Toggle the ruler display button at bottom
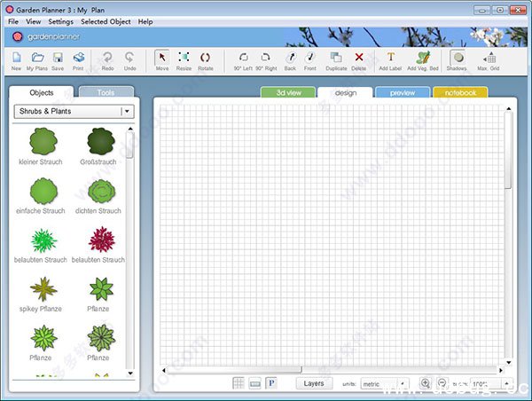The width and height of the screenshot is (532, 401). (255, 383)
